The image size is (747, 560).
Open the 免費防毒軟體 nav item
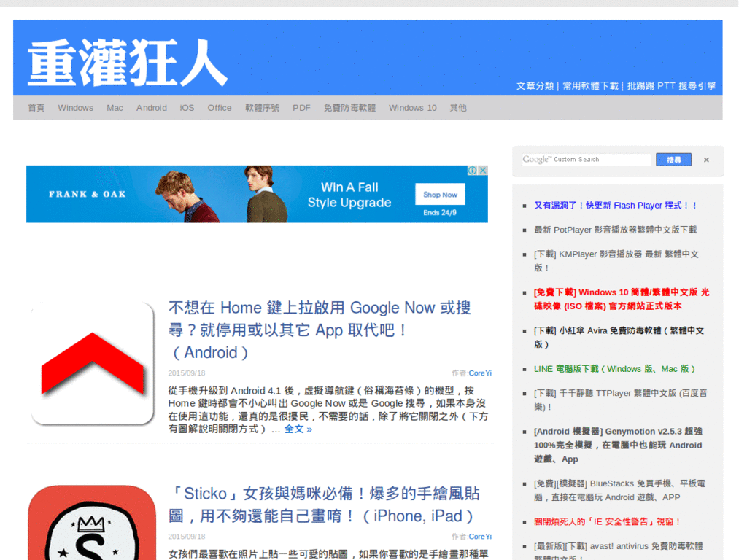tap(349, 108)
